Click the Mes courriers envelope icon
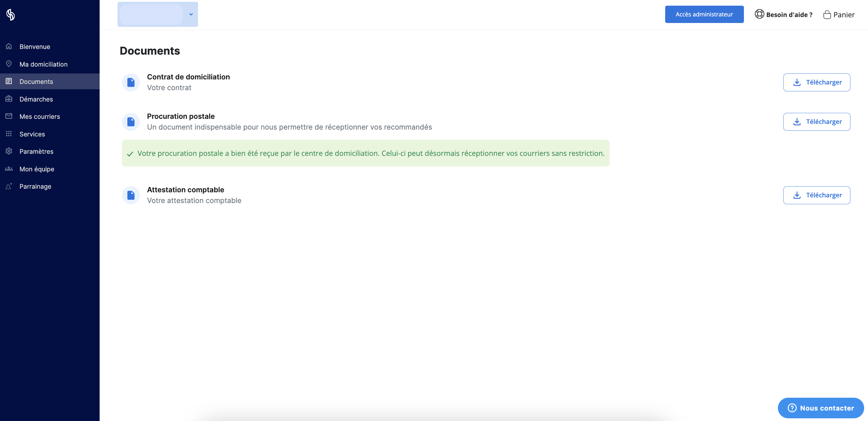Image resolution: width=868 pixels, height=421 pixels. point(9,116)
